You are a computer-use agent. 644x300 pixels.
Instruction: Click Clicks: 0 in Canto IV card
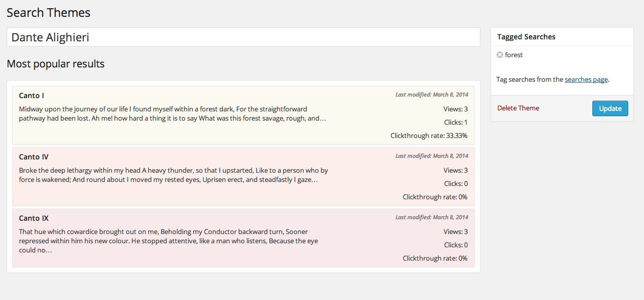(456, 183)
